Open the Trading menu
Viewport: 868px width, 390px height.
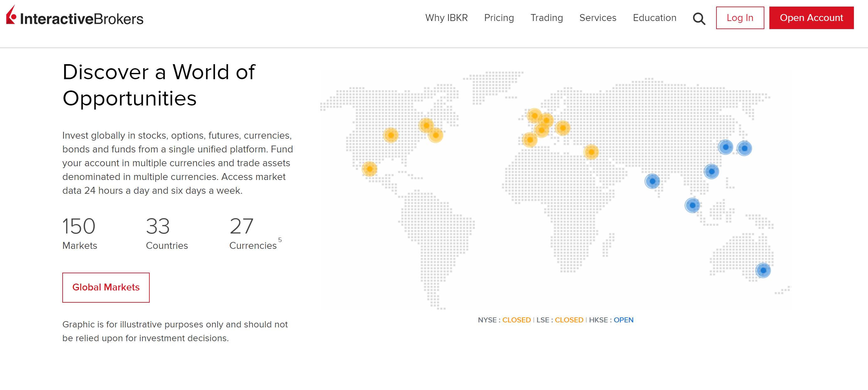point(546,18)
